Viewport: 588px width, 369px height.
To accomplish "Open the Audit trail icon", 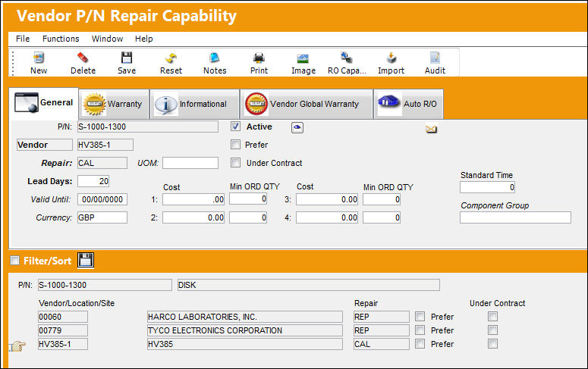I will [x=435, y=63].
